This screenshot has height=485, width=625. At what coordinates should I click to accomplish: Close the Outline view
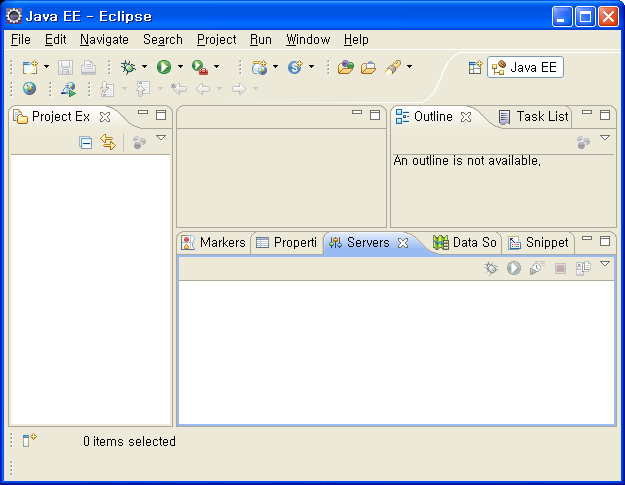(466, 117)
